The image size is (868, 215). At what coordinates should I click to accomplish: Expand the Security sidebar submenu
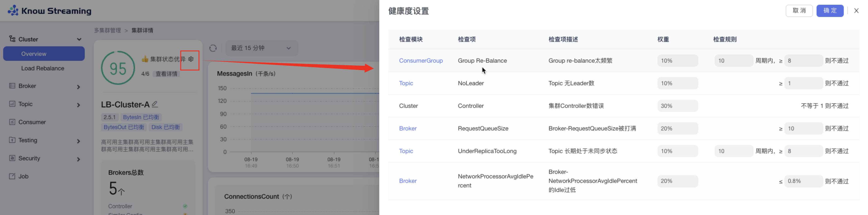(x=79, y=159)
